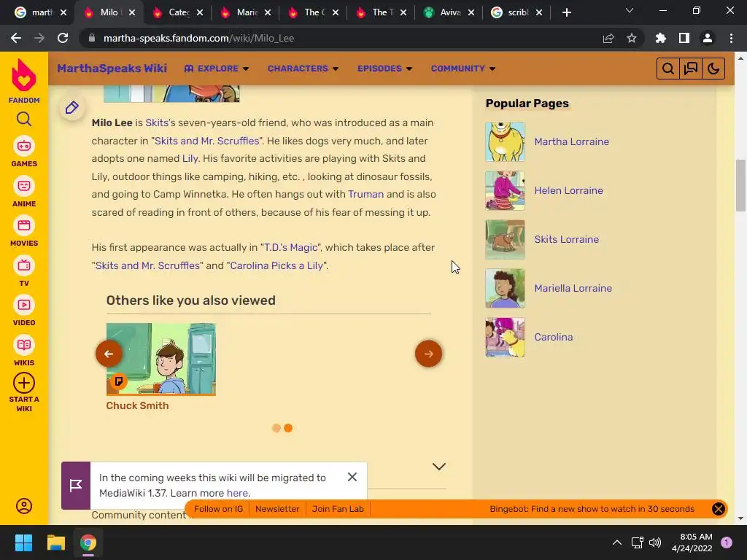Open Chrome tab search dropdown
Image resolution: width=747 pixels, height=560 pixels.
[630, 10]
